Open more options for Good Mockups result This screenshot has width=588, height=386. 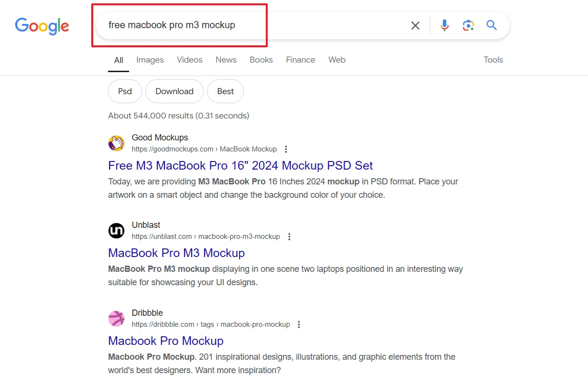(286, 149)
